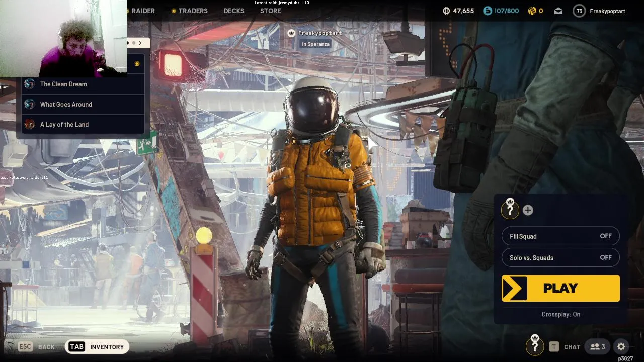The height and width of the screenshot is (362, 644).
Task: Click the In Speranza status label
Action: click(315, 44)
